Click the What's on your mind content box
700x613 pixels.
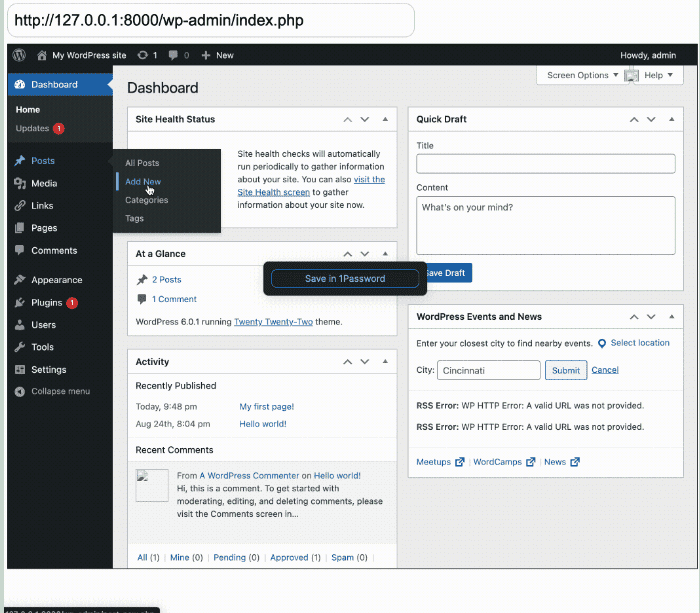[x=546, y=225]
